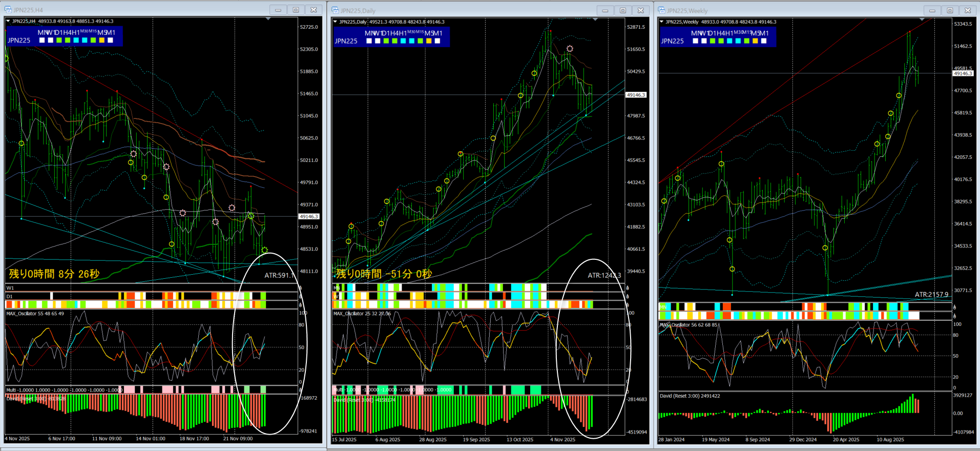The height and width of the screenshot is (451, 980).
Task: Click the chart icon of the JPN225,H4 window
Action: point(8,10)
